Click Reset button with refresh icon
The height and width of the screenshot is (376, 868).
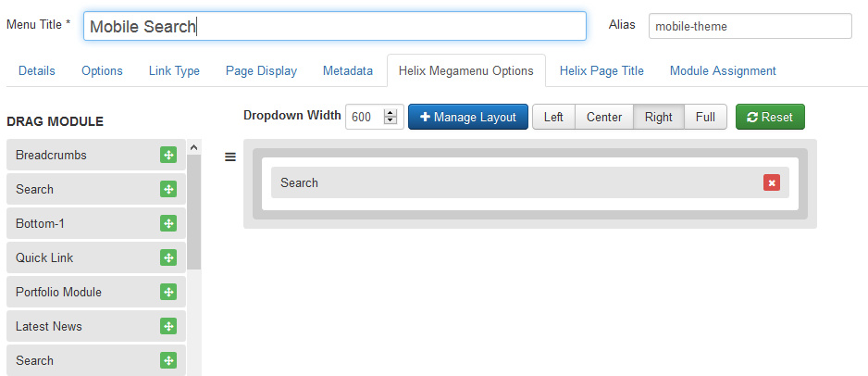click(770, 118)
